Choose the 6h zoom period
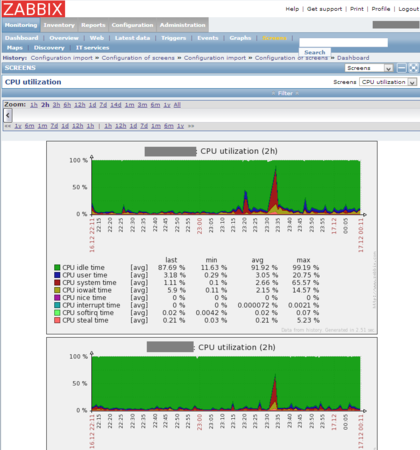 coord(67,105)
